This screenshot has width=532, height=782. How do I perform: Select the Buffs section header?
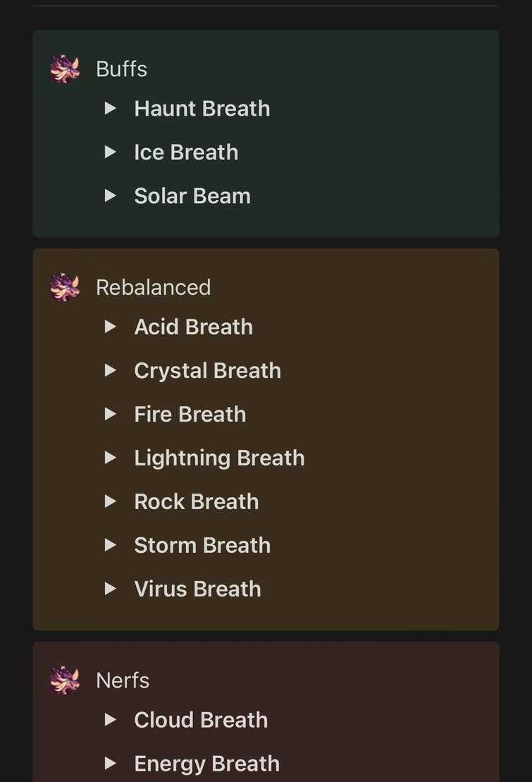coord(120,68)
